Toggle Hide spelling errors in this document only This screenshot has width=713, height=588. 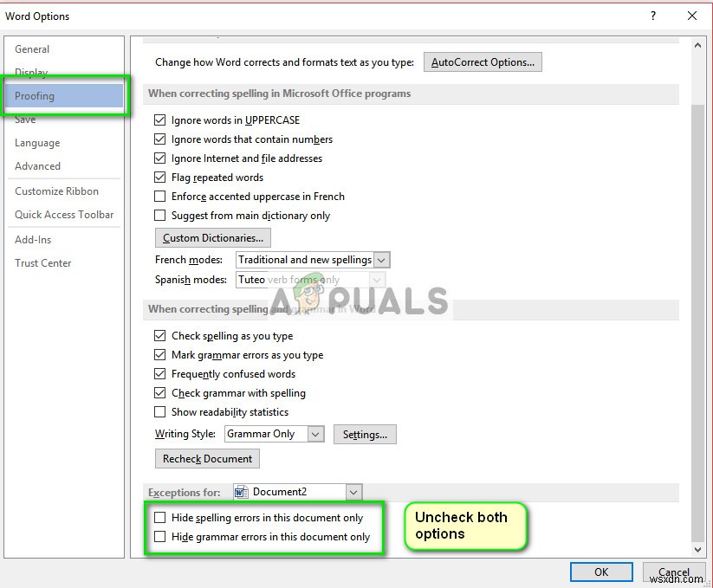click(x=159, y=518)
